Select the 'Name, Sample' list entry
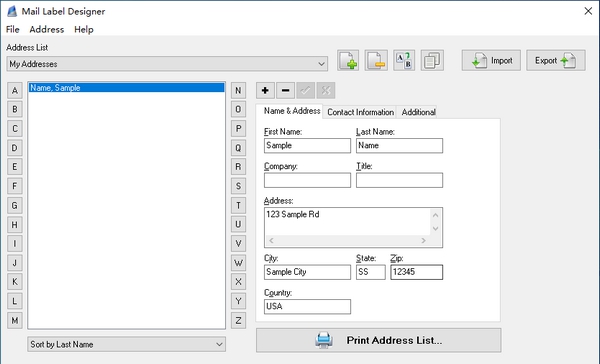 point(126,88)
